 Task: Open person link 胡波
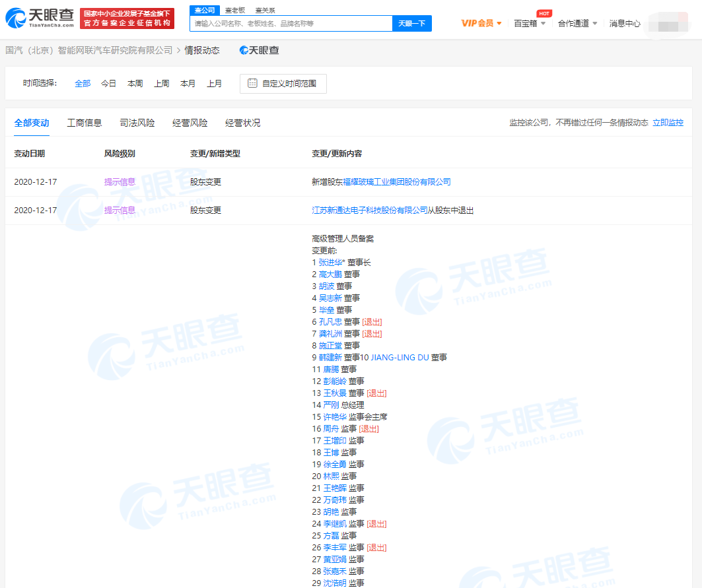(x=326, y=286)
